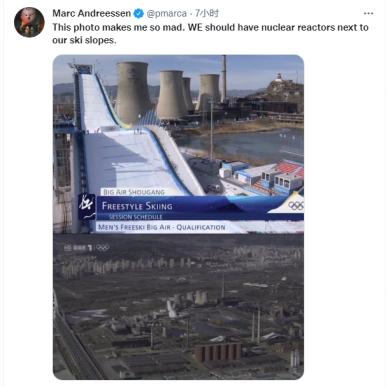Open the three-dot more options menu
Image resolution: width=388 pixels, height=387 pixels.
point(368,13)
